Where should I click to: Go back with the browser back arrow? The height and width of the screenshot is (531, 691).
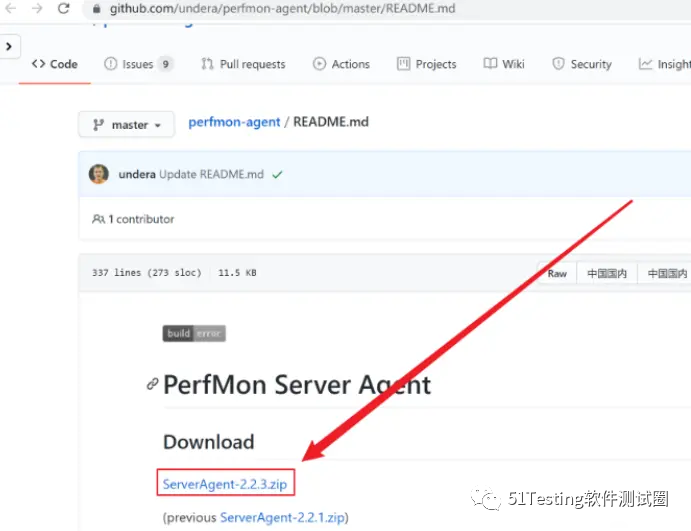point(11,8)
